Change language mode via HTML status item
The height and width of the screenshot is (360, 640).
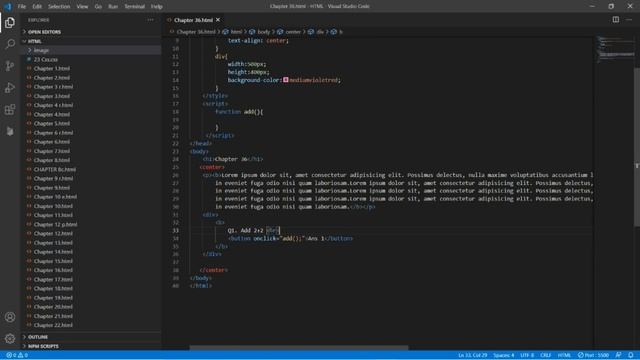[564, 355]
